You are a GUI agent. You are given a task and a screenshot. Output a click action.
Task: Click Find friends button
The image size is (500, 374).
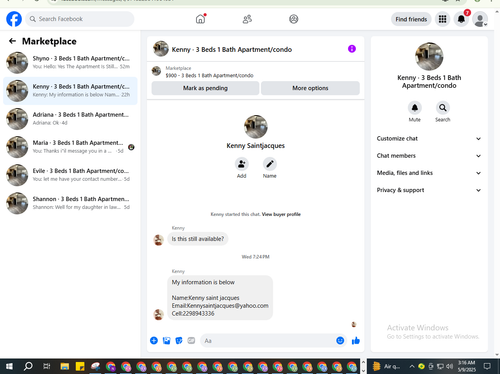pos(411,19)
